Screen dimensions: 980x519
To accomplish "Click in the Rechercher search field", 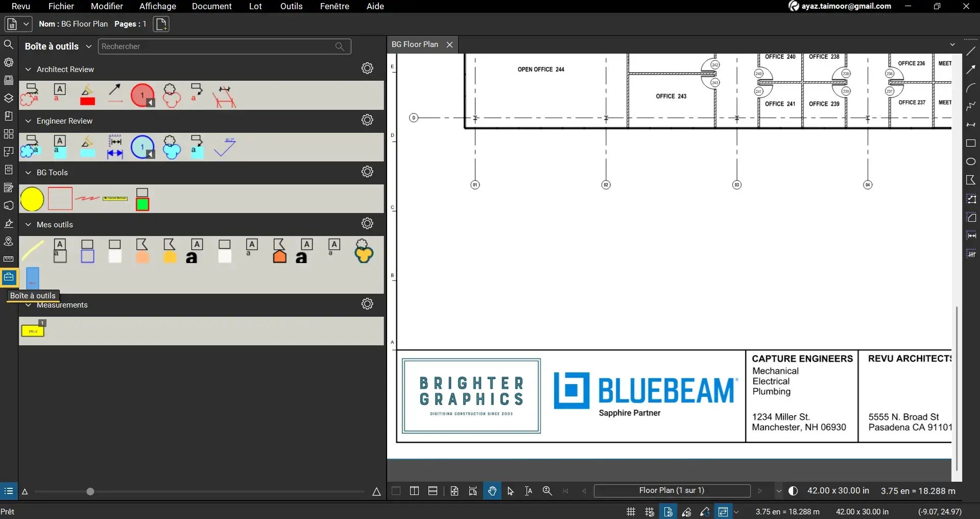I will pyautogui.click(x=214, y=46).
